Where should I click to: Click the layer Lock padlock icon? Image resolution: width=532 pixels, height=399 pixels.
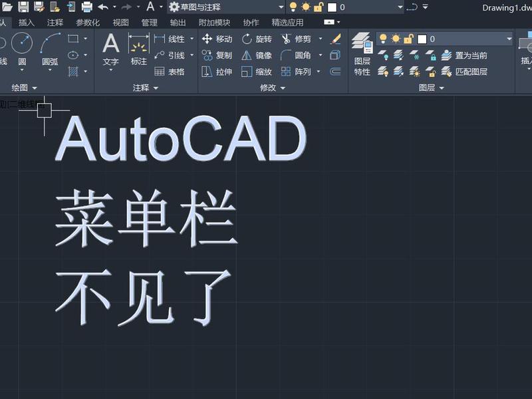(x=430, y=55)
